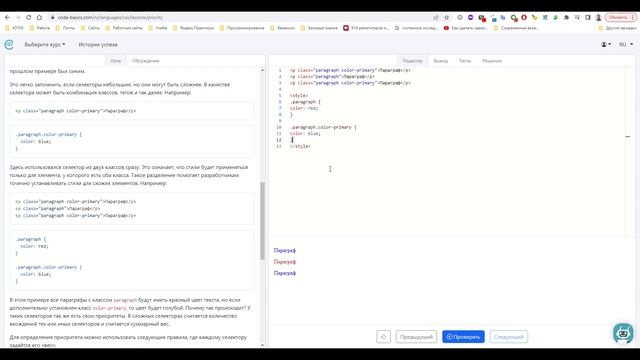Open the browser home page
Screen dimensions: 640x360
point(39,18)
